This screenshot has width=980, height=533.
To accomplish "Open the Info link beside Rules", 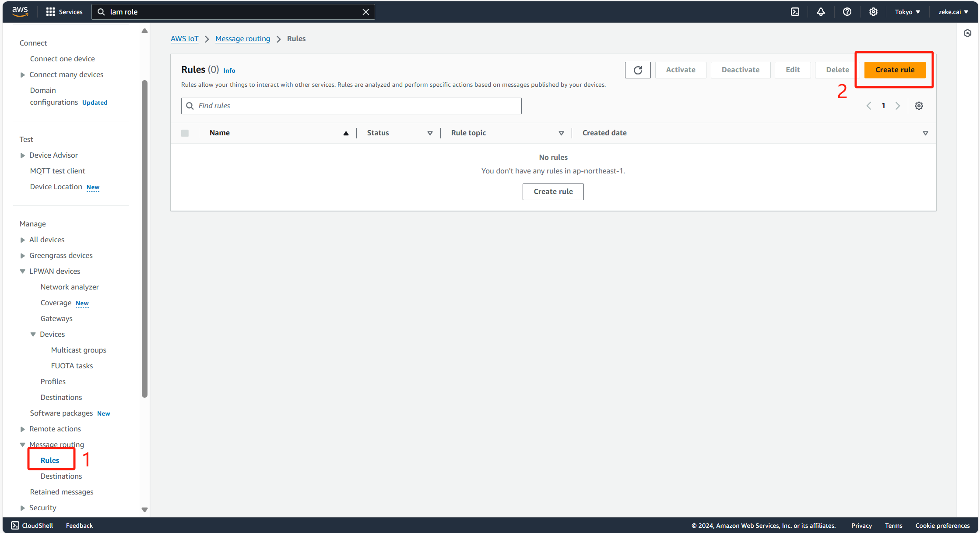I will (229, 71).
